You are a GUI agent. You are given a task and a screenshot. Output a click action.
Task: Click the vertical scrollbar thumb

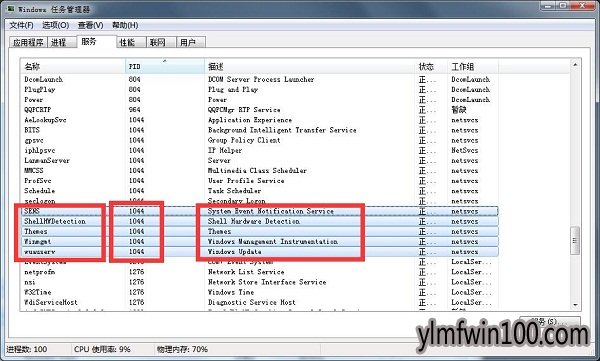point(575,240)
